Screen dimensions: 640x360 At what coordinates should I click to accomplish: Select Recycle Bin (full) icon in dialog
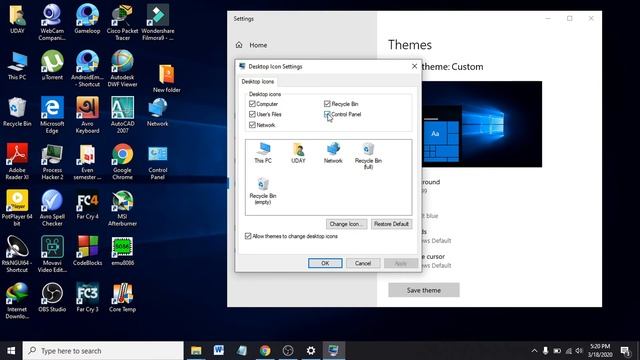[368, 156]
